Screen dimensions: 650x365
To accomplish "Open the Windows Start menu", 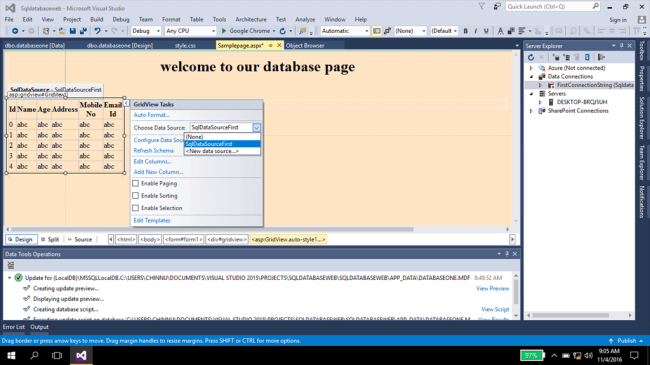I will 12,355.
